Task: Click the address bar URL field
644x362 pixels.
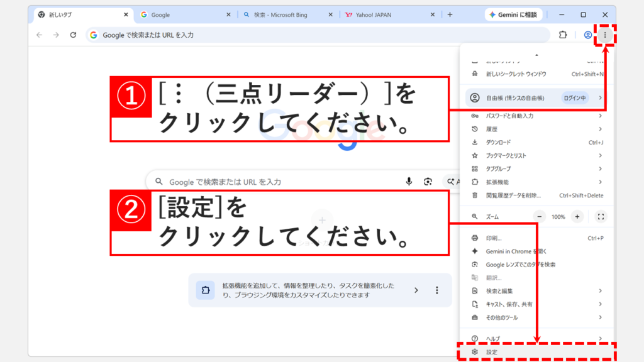Action: pos(318,35)
